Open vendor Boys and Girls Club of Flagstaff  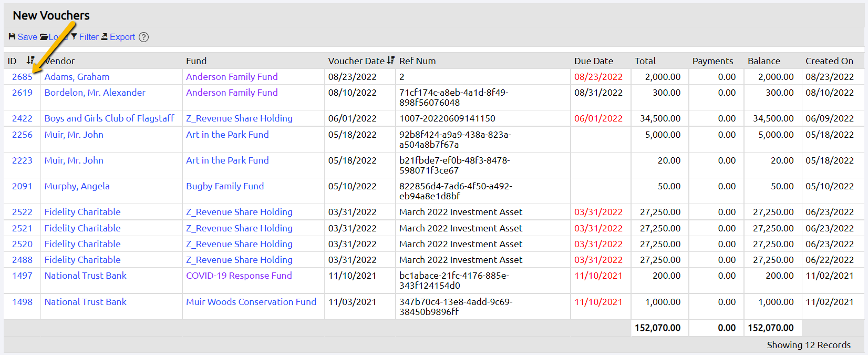[x=109, y=118]
